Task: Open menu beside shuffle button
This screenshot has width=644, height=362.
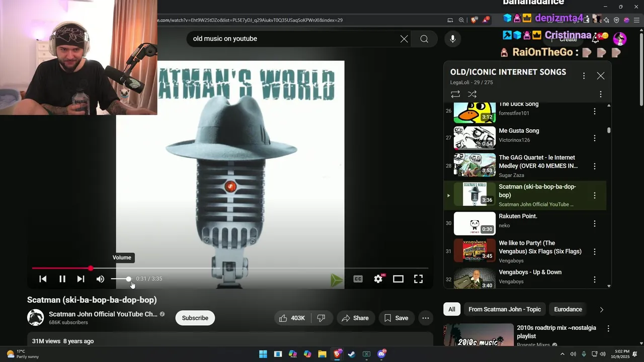Action: [600, 94]
